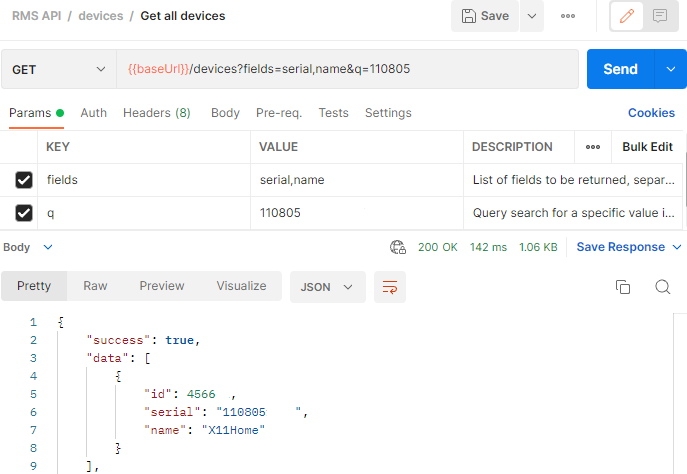Uncheck the fields parameter checkbox

(x=24, y=180)
